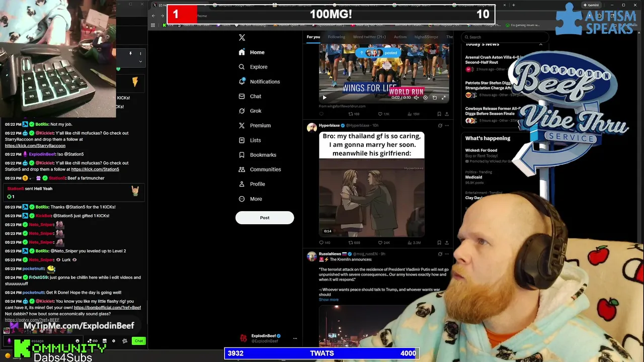
Task: Click Grok icon on RussiaNews post
Action: click(x=440, y=254)
